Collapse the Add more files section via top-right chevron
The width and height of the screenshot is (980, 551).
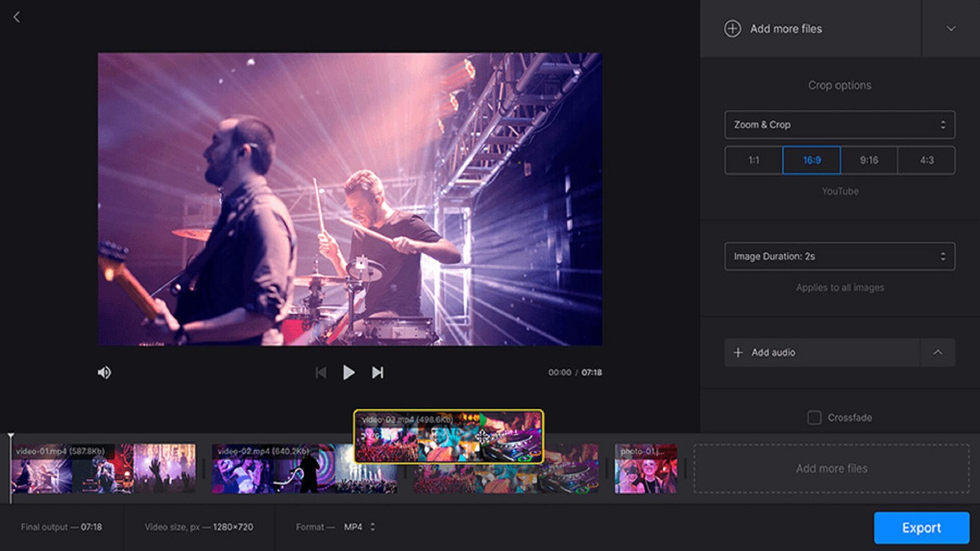[x=950, y=29]
